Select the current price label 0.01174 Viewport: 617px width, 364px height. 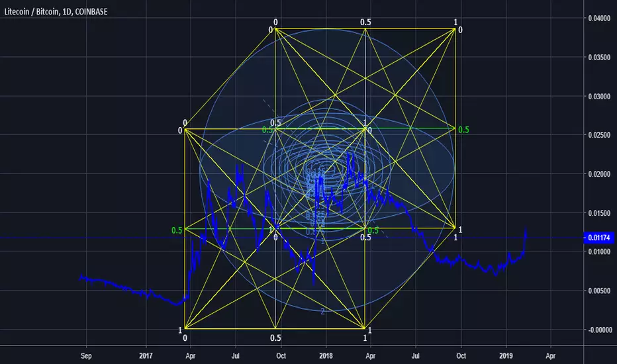pos(598,238)
